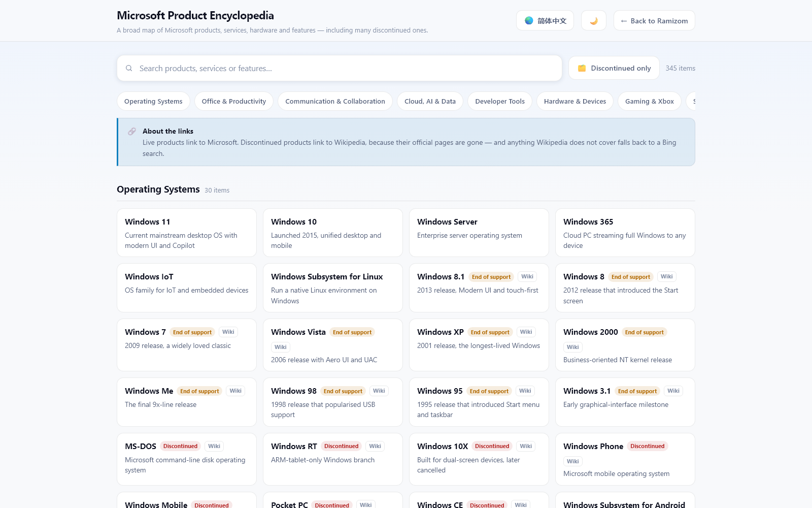Viewport: 812px width, 508px height.
Task: Focus the product search field
Action: 339,68
